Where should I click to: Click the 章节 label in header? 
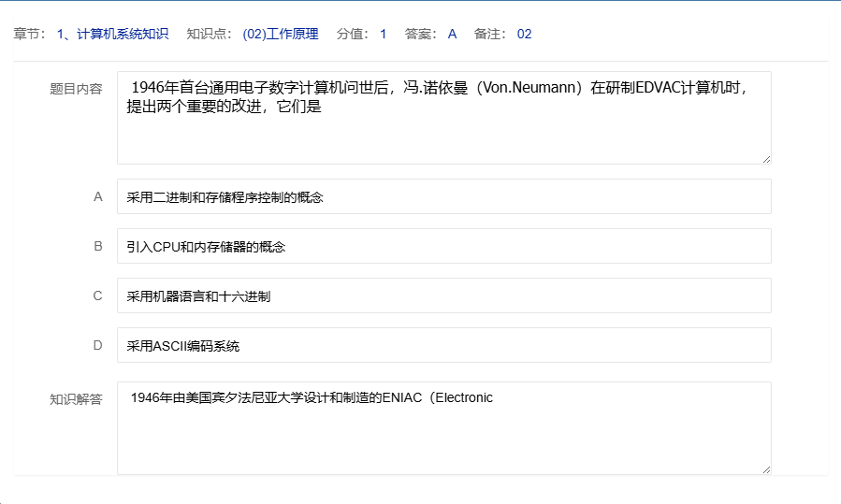tap(30, 35)
